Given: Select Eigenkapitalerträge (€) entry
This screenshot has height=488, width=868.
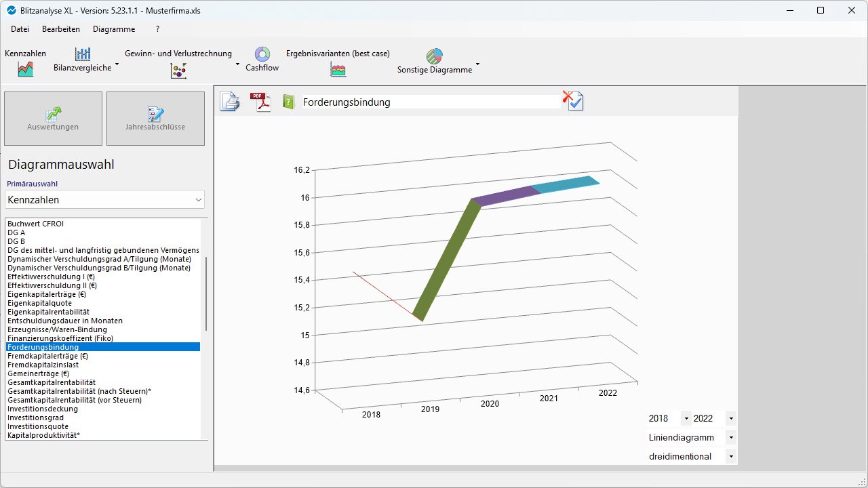Looking at the screenshot, I should pyautogui.click(x=103, y=294).
